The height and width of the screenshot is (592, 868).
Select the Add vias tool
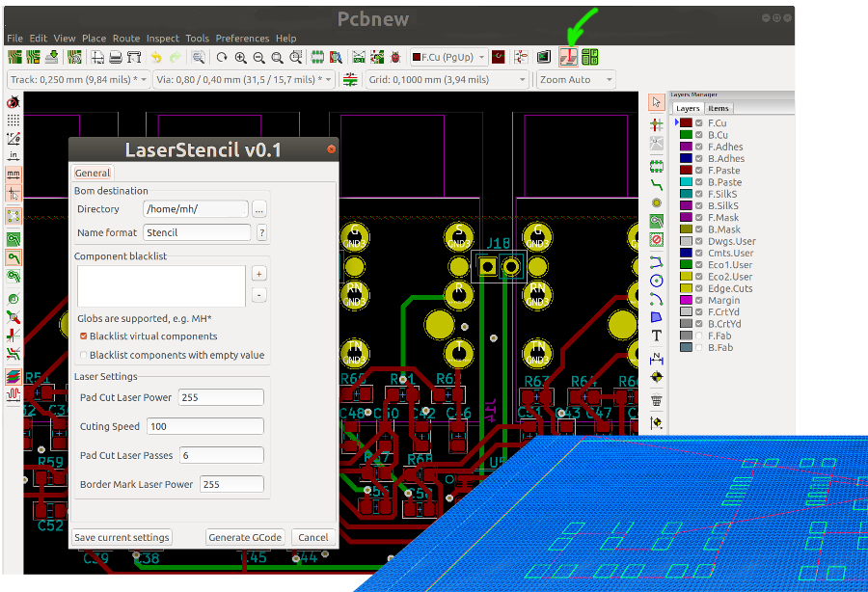657,203
